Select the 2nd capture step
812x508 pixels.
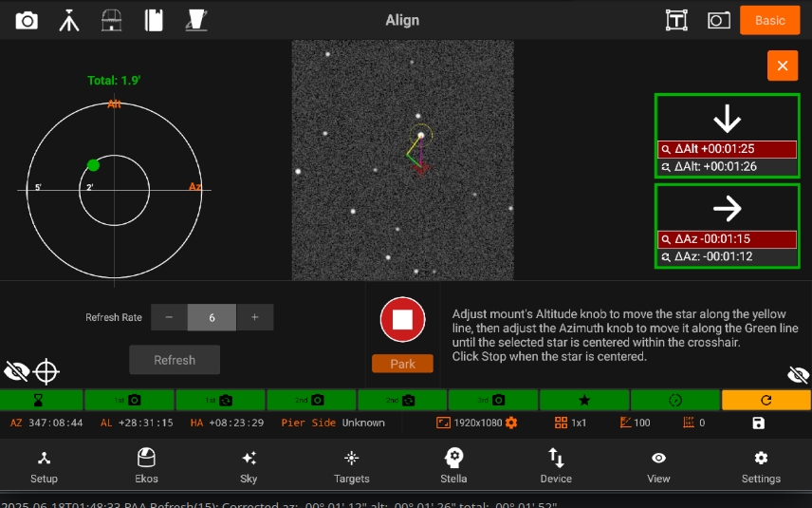311,400
